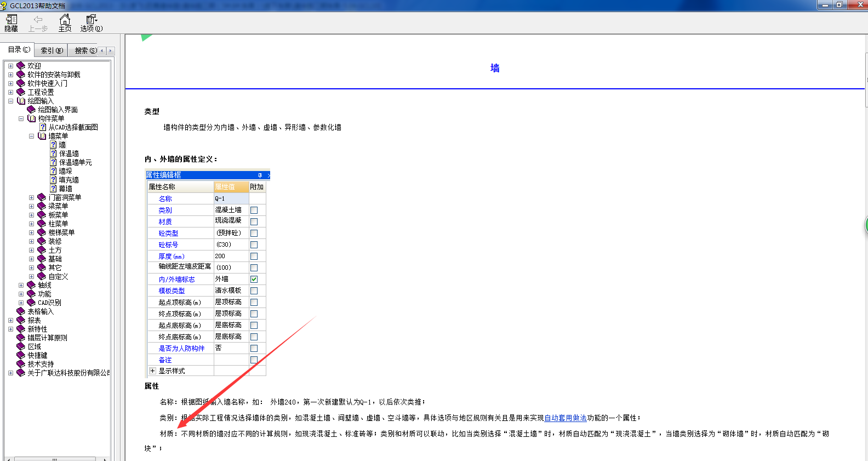
Task: Toggle the 材质 附加 checkbox
Action: (254, 221)
